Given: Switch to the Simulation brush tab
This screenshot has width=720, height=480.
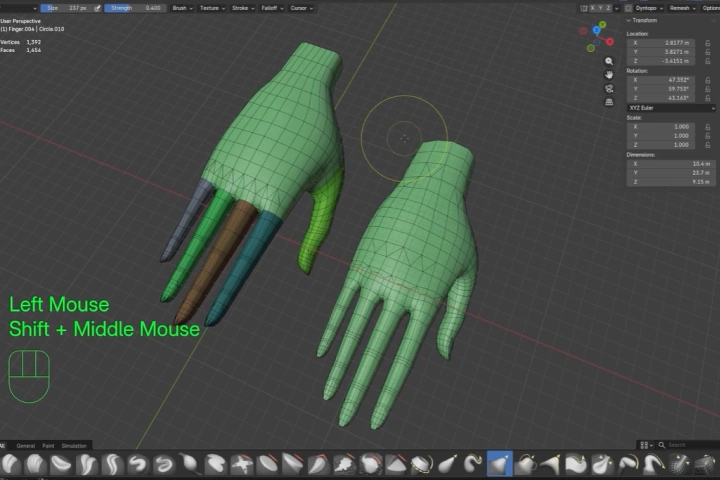Looking at the screenshot, I should coord(74,446).
